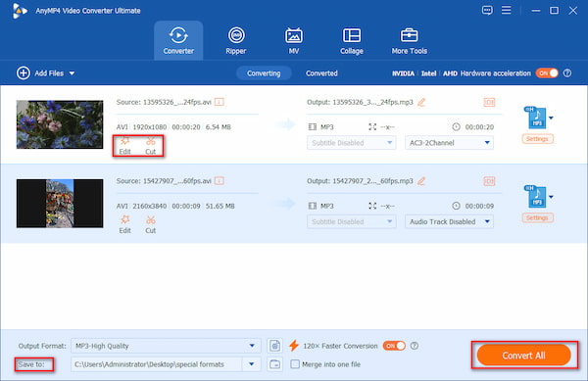Open Settings for the second file
The width and height of the screenshot is (588, 381).
pos(537,218)
